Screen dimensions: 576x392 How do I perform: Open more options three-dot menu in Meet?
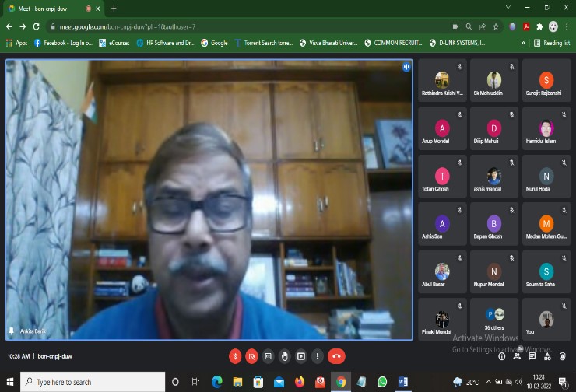(318, 356)
